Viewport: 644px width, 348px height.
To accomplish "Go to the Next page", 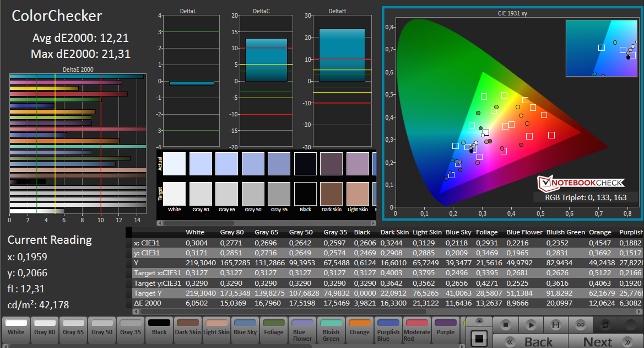I will pos(597,341).
